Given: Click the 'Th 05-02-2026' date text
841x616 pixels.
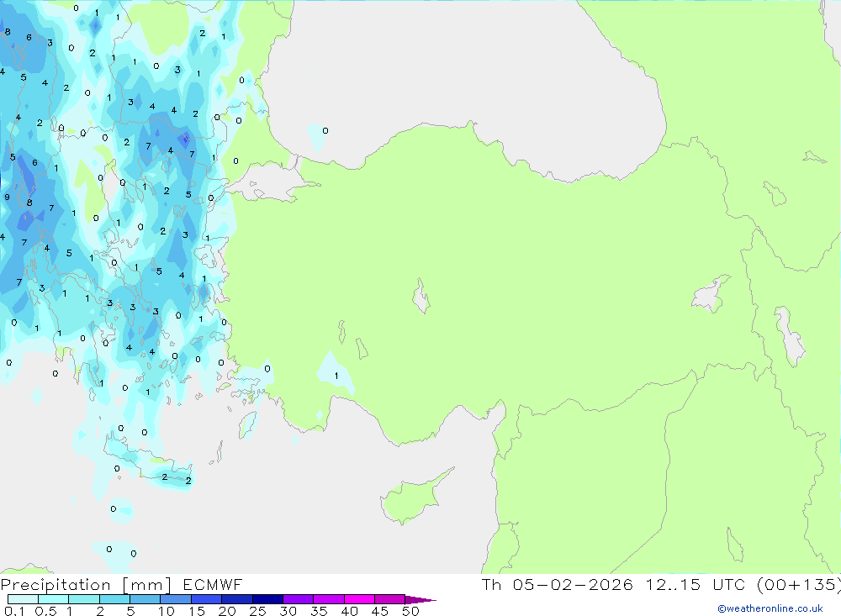Looking at the screenshot, I should [558, 584].
